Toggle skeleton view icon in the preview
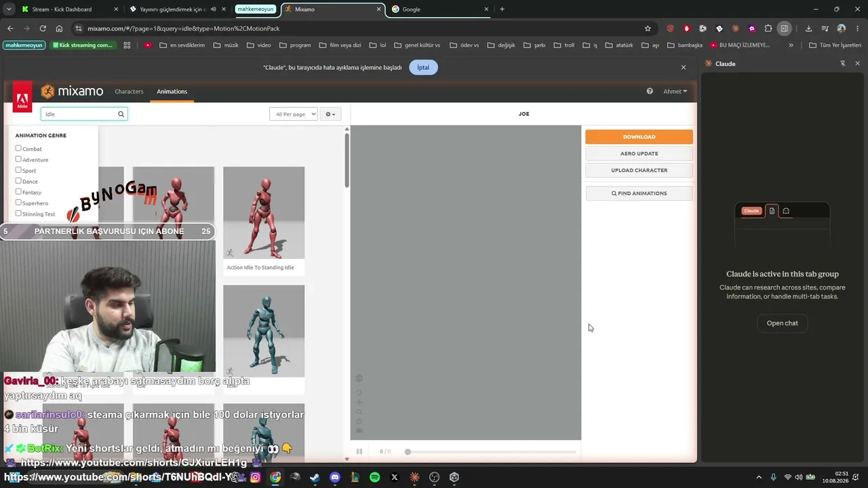 point(359,378)
